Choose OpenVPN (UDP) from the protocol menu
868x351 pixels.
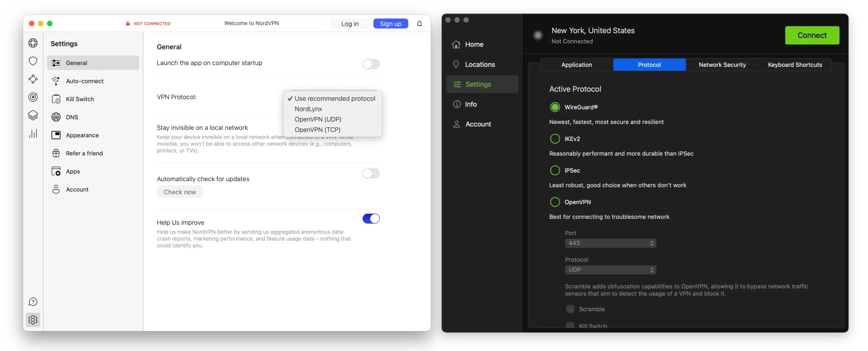pyautogui.click(x=333, y=119)
